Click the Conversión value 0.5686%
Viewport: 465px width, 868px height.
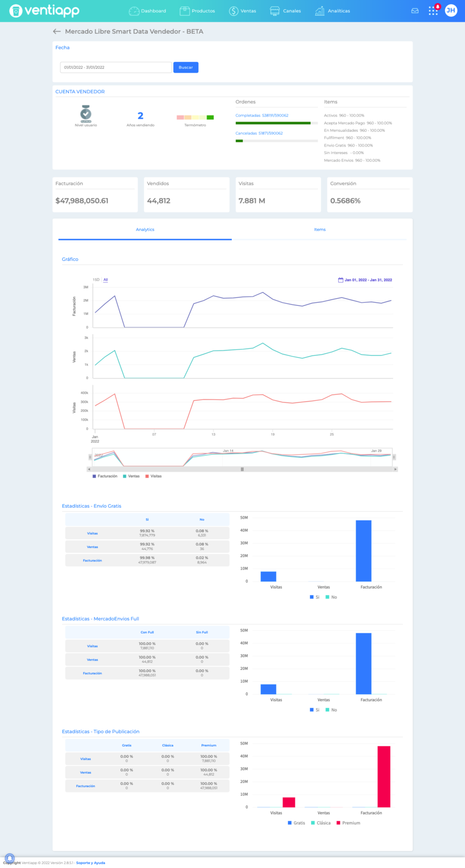point(345,201)
